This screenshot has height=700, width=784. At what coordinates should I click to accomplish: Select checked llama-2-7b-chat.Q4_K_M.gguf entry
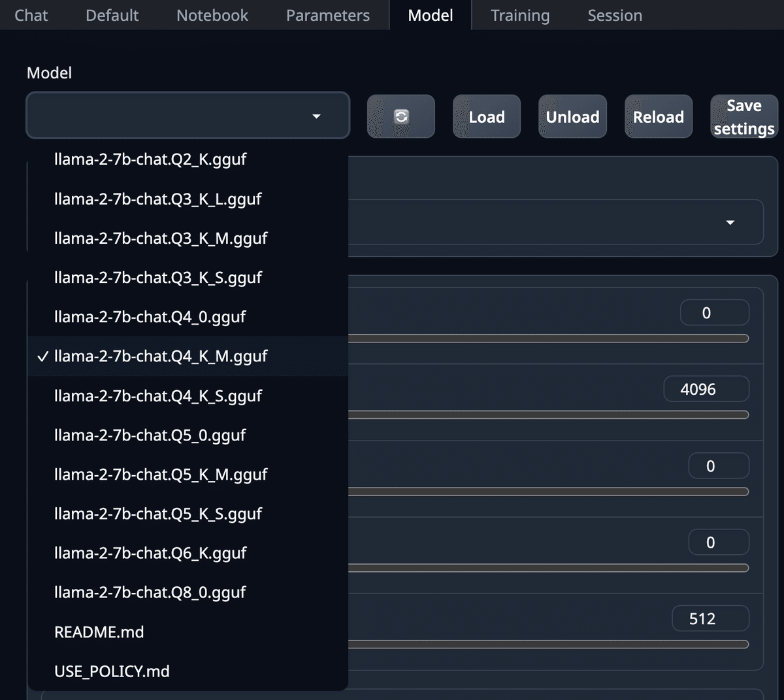coord(188,356)
